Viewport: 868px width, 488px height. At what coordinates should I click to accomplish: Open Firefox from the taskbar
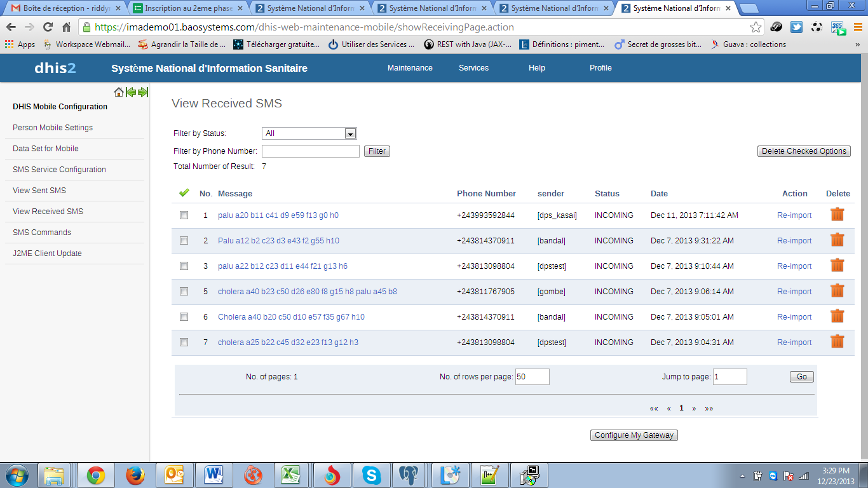pos(135,475)
